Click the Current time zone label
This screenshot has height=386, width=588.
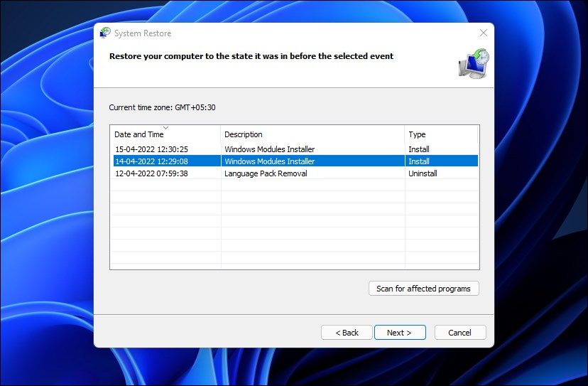point(162,107)
